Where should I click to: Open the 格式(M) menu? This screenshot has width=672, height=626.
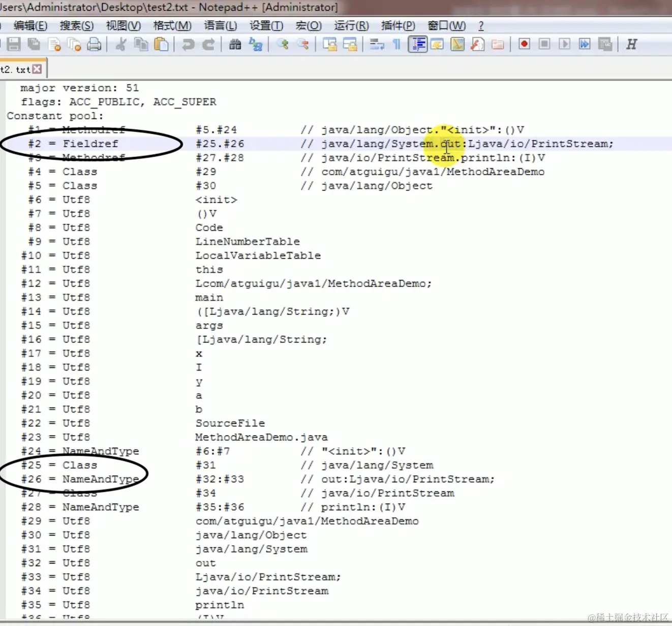tap(172, 25)
